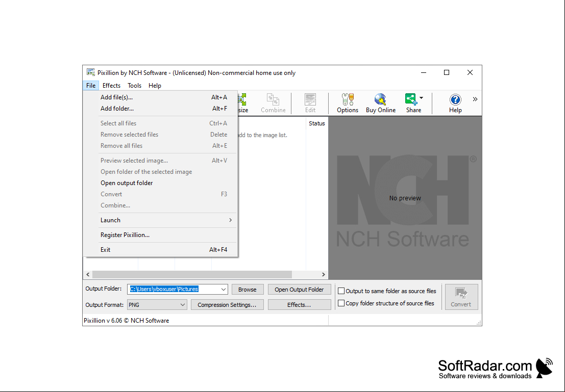Screen dimensions: 565x392
Task: Select Open output folder menu entry
Action: 160,183
